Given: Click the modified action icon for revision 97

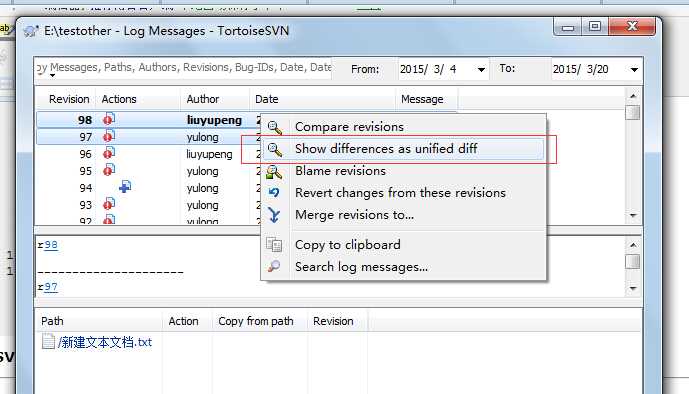Looking at the screenshot, I should 109,136.
